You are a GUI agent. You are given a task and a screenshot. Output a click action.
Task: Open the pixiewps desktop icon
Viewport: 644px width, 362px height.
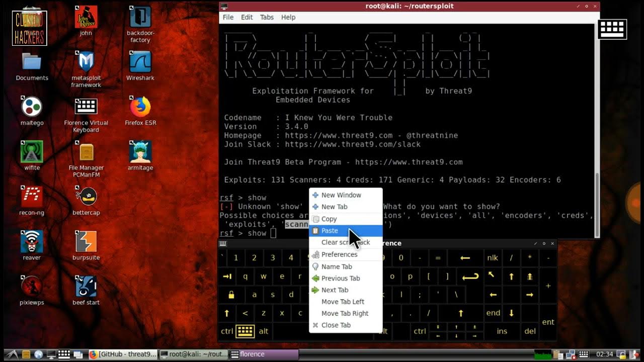(x=32, y=290)
